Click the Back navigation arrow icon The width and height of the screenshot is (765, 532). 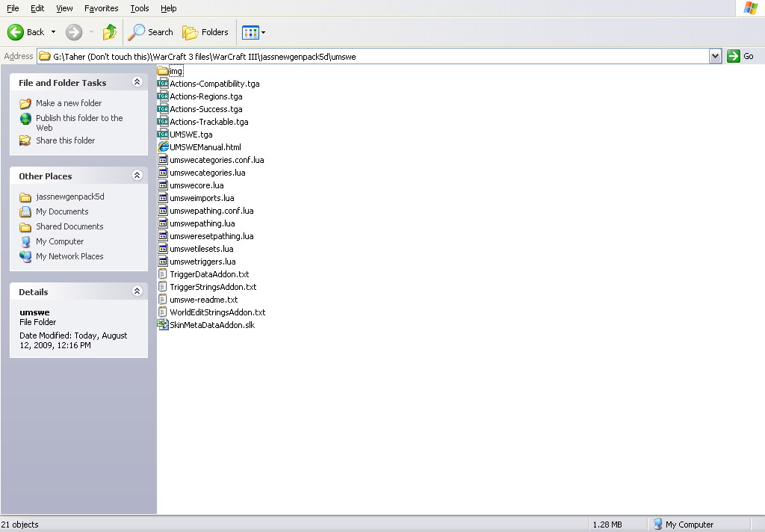[x=15, y=32]
